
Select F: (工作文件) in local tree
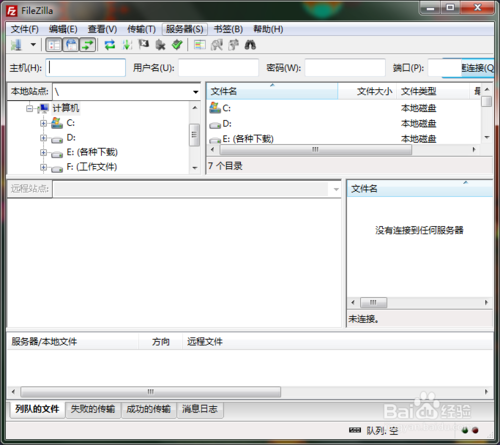(92, 167)
